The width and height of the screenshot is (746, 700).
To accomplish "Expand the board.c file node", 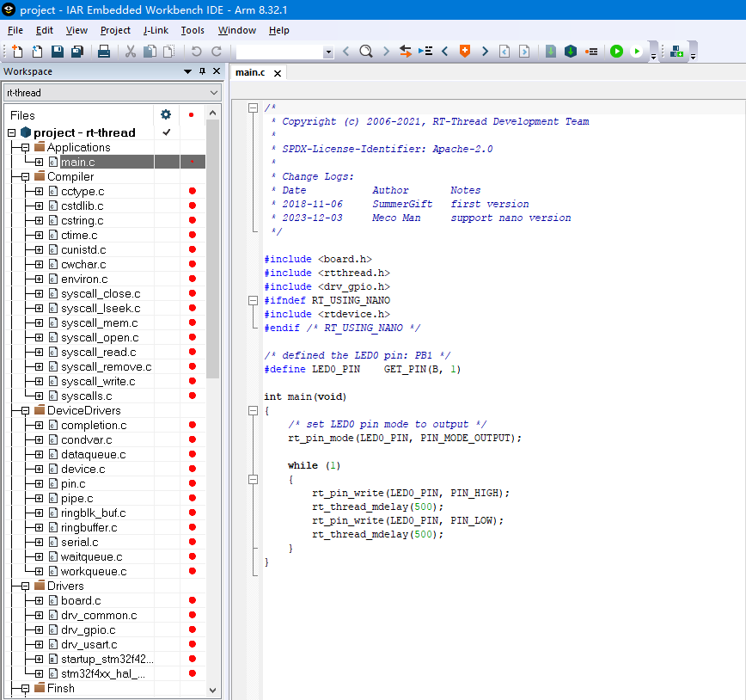I will [39, 601].
